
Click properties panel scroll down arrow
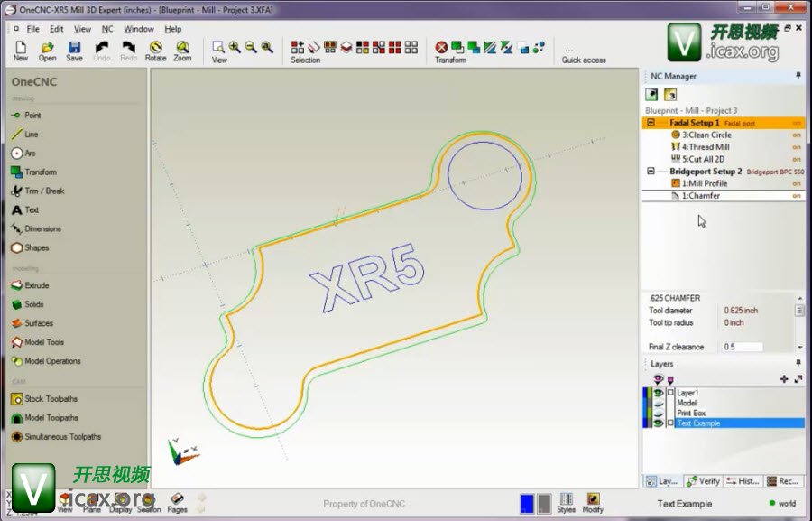800,347
